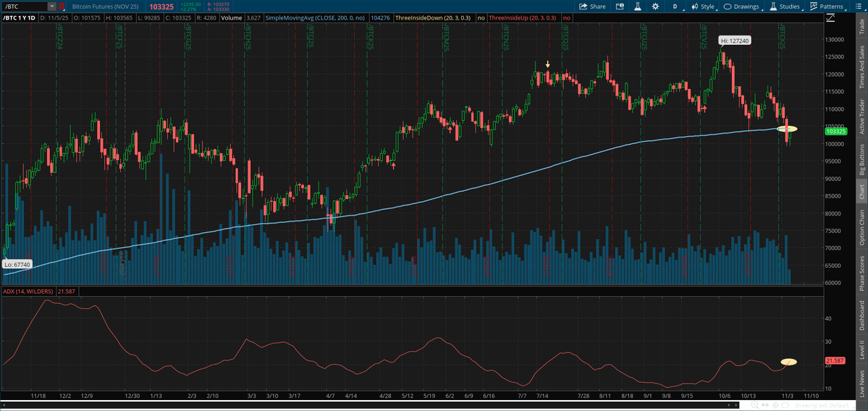Viewport: 868px width, 411px height.
Task: Click the A: 103330 ask quote
Action: pyautogui.click(x=218, y=9)
